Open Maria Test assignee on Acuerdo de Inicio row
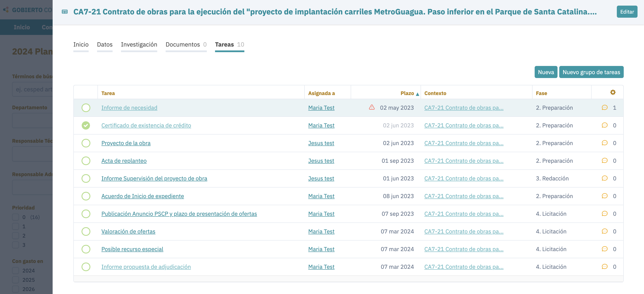Viewport: 644px width, 294px height. [x=321, y=196]
